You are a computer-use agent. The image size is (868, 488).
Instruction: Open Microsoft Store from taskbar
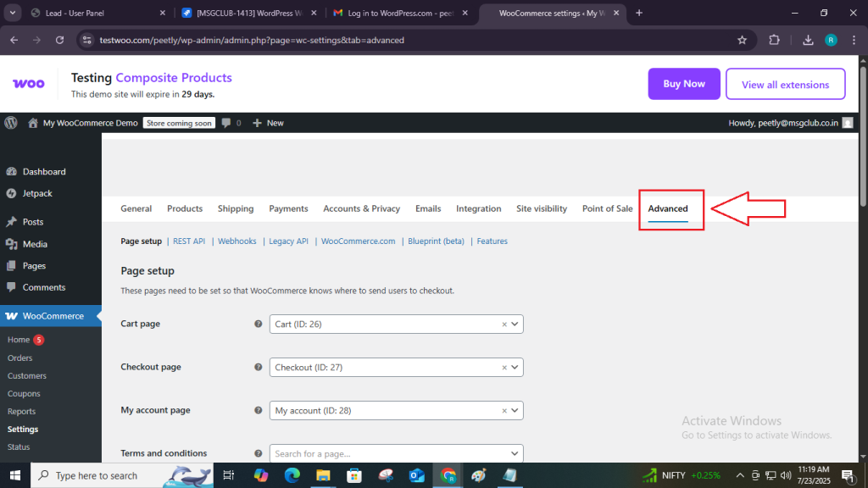(x=353, y=475)
